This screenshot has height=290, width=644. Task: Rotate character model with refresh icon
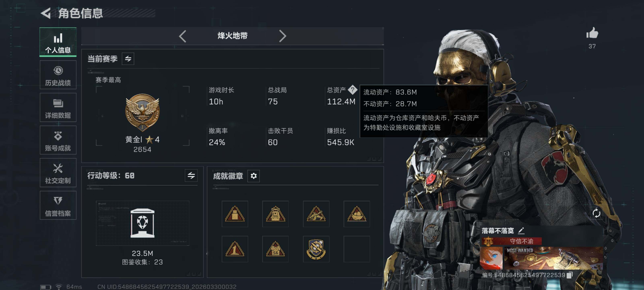(x=596, y=213)
